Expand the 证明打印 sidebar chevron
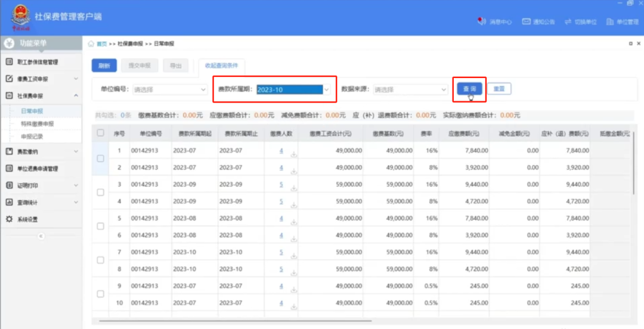The image size is (644, 329). (x=76, y=185)
